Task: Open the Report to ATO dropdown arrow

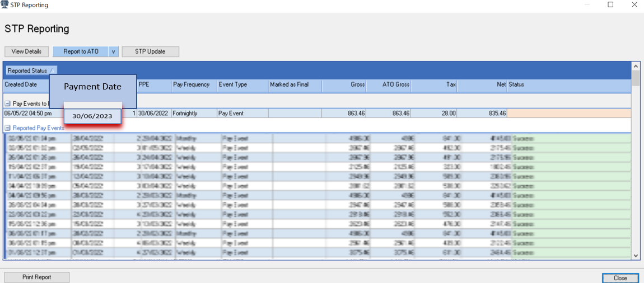Action: pos(113,51)
